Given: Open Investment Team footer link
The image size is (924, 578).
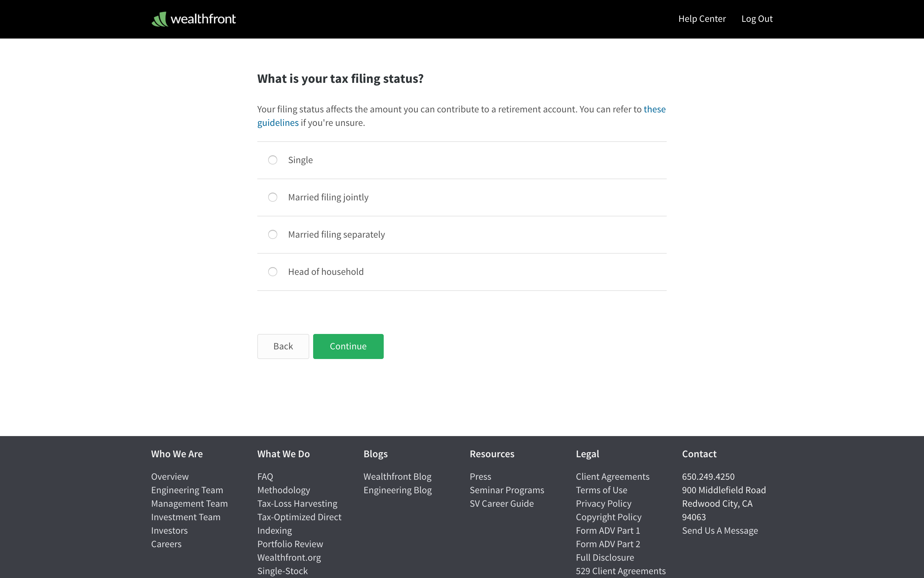Looking at the screenshot, I should pos(185,517).
